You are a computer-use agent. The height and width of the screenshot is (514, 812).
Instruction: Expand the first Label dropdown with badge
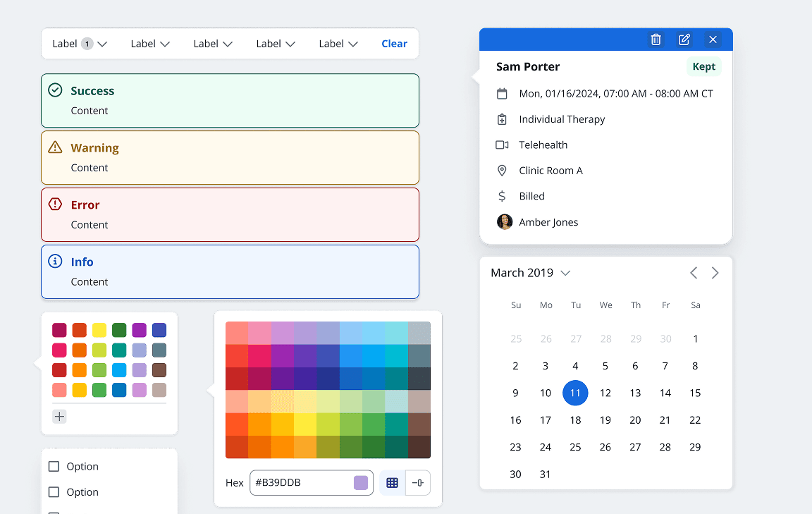[79, 43]
